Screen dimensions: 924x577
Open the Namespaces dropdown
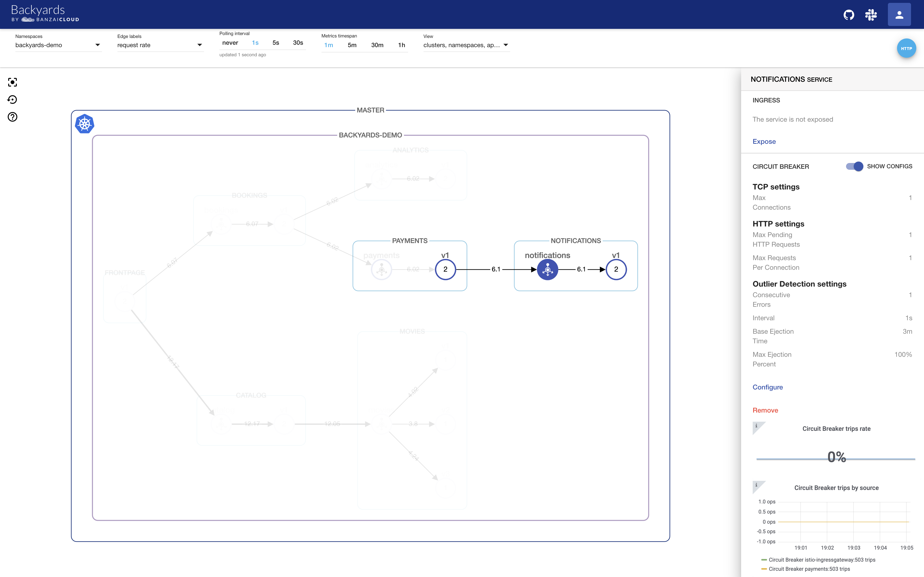pos(58,45)
